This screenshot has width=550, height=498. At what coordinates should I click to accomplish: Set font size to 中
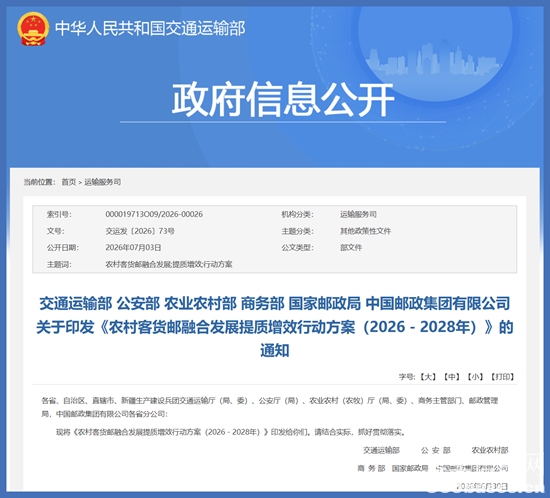[452, 377]
